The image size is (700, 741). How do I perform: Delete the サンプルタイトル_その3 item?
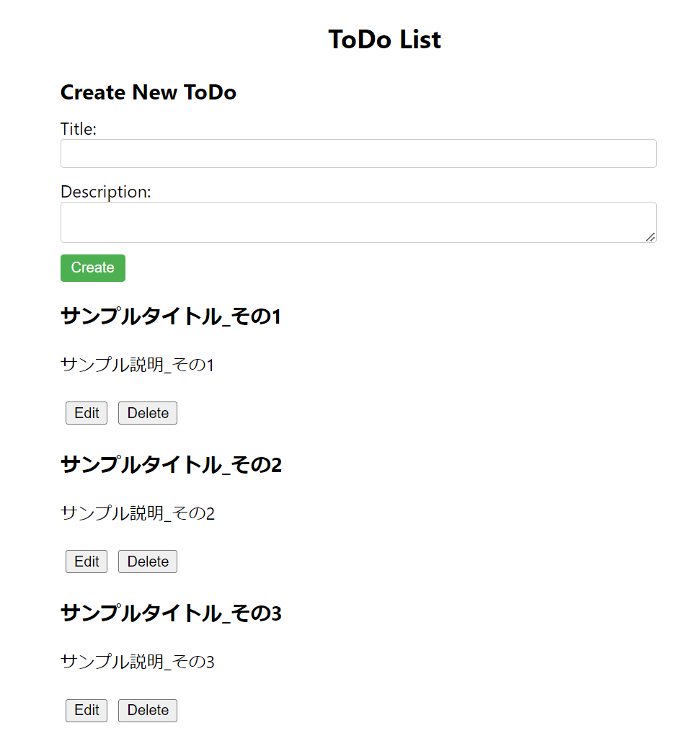point(148,710)
